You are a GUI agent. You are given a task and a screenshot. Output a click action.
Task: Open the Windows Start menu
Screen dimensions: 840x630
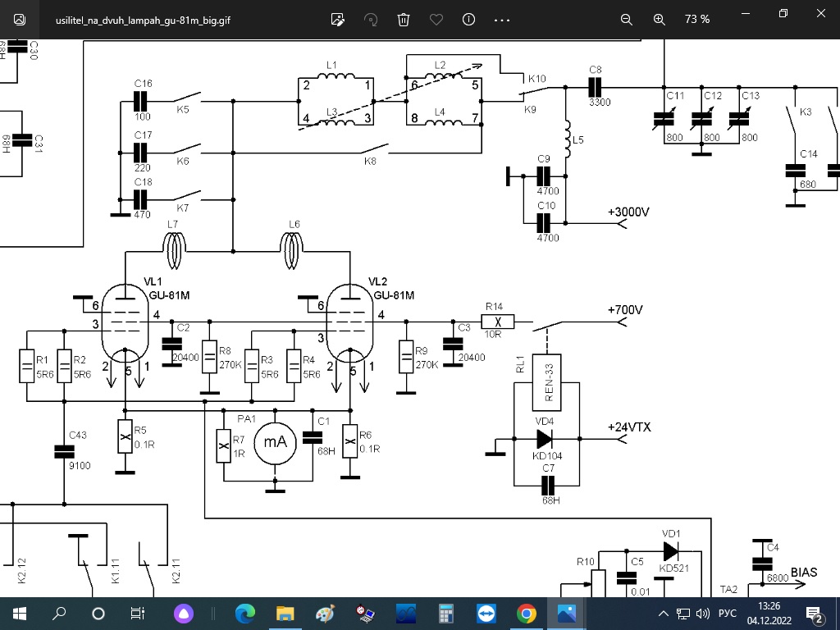(20, 613)
